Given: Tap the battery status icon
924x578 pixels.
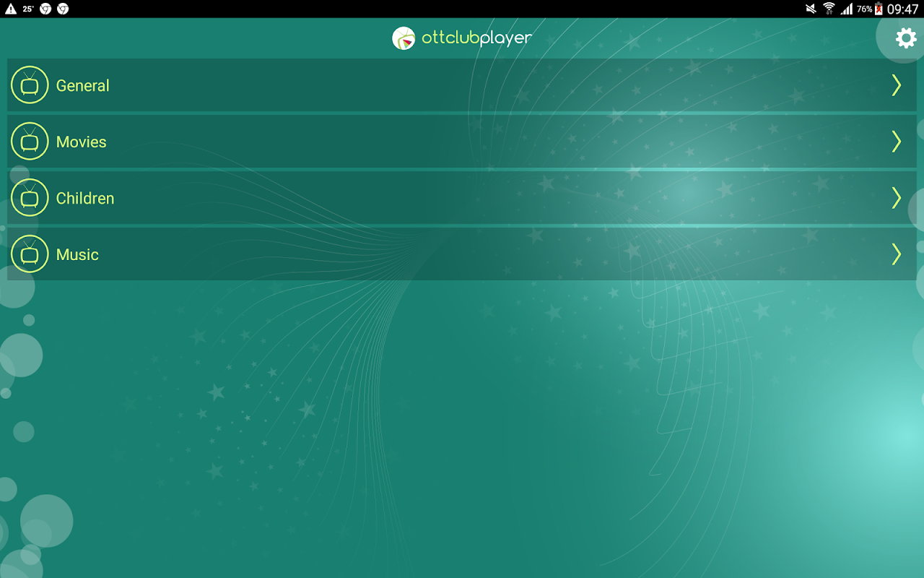Looking at the screenshot, I should (x=879, y=9).
